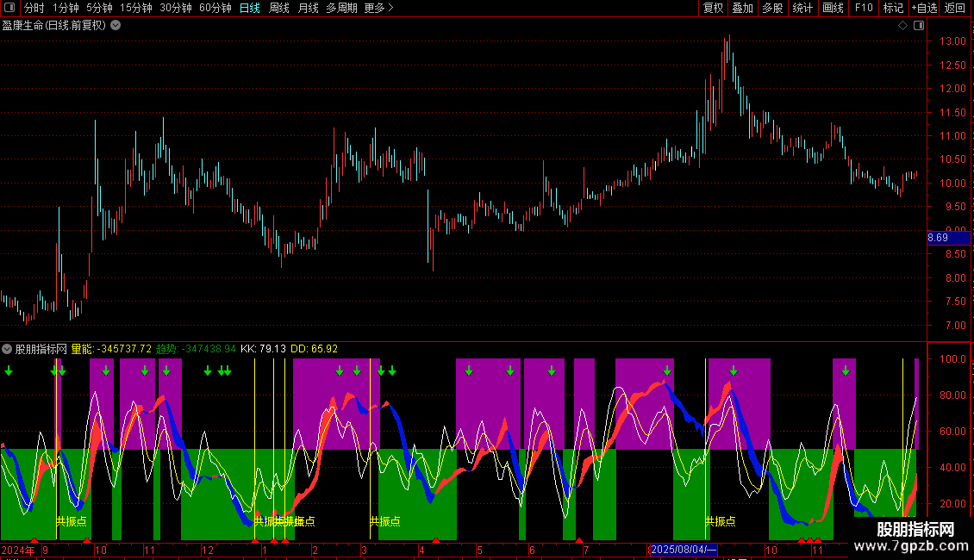
Task: Click the 2025/08/04 date marker on timeline
Action: pyautogui.click(x=684, y=550)
